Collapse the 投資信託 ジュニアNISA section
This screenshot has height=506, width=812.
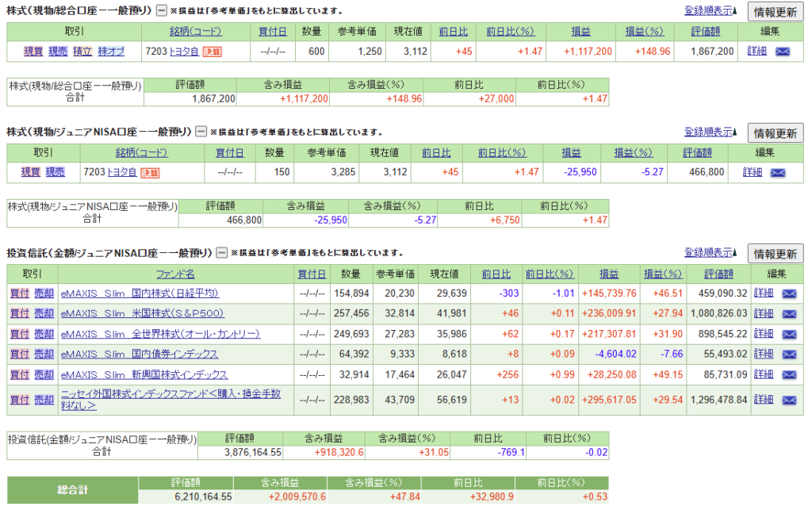coord(223,253)
